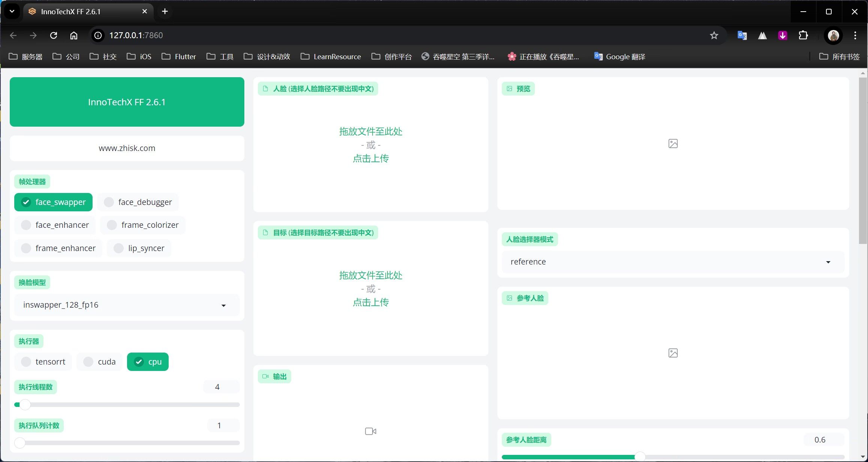
Task: Click the www.zhisk.com link
Action: pyautogui.click(x=127, y=148)
